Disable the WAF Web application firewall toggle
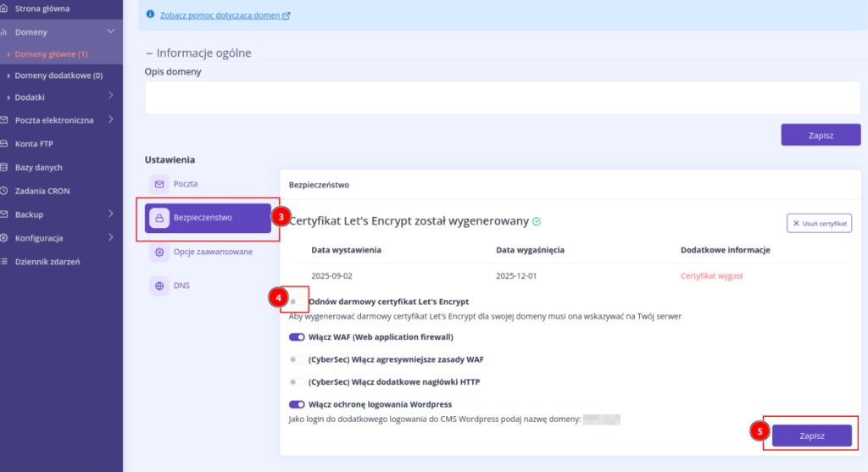 [297, 336]
